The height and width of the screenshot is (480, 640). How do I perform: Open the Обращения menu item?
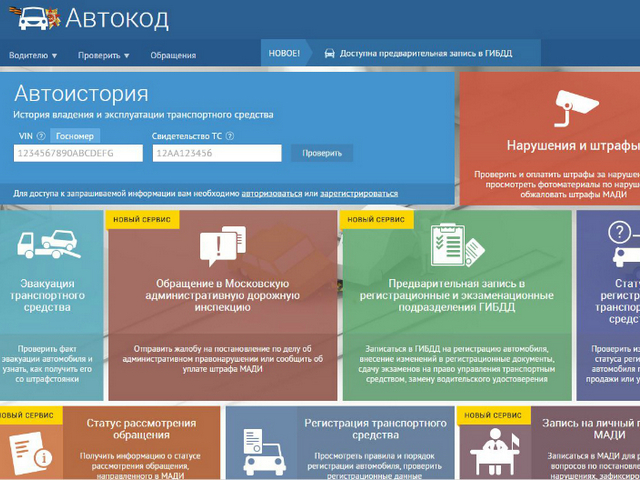click(x=173, y=55)
